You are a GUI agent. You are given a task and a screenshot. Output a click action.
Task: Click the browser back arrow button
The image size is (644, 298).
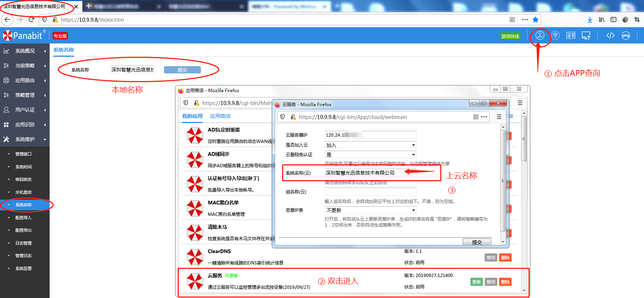point(7,20)
